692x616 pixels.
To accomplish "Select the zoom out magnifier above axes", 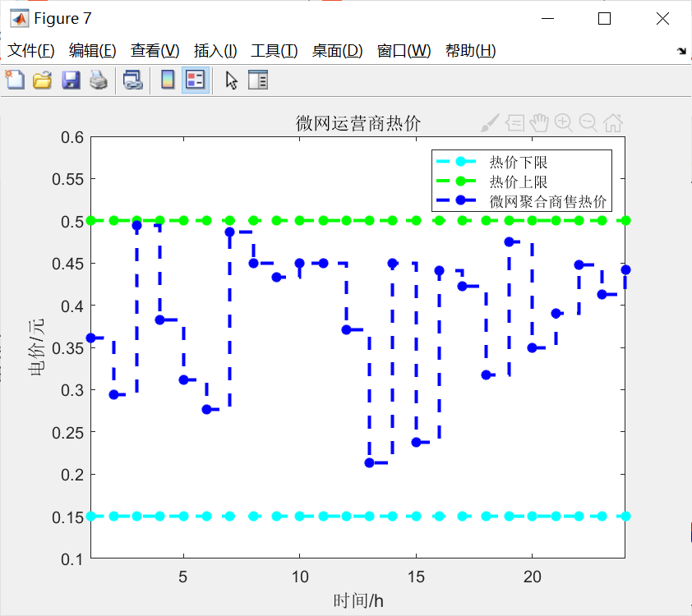I will pyautogui.click(x=588, y=122).
